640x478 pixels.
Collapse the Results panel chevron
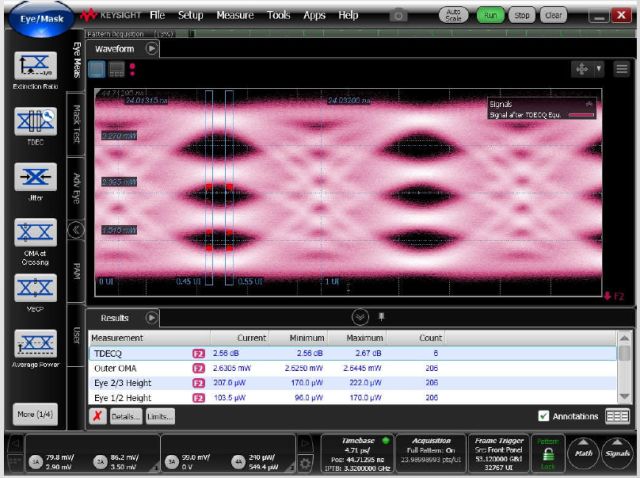point(360,317)
